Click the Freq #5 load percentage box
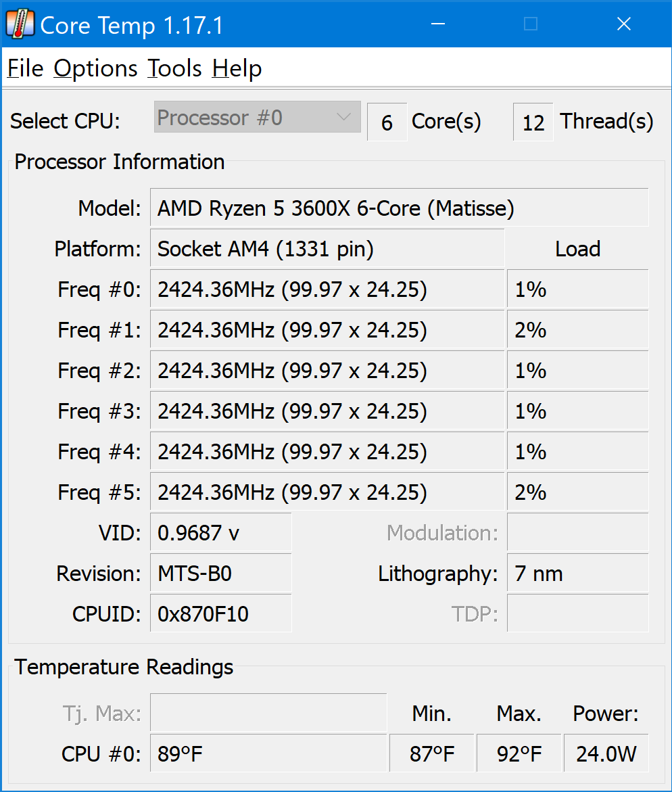 click(x=577, y=492)
